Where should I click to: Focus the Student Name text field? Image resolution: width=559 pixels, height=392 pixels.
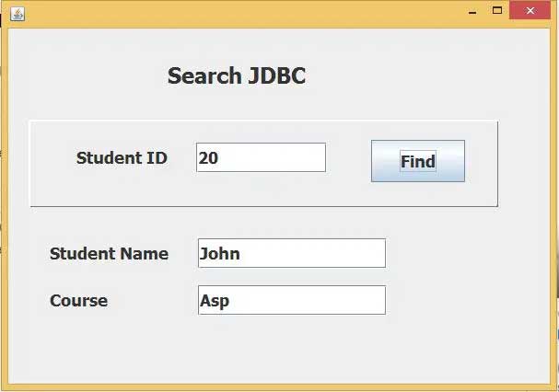(x=292, y=253)
